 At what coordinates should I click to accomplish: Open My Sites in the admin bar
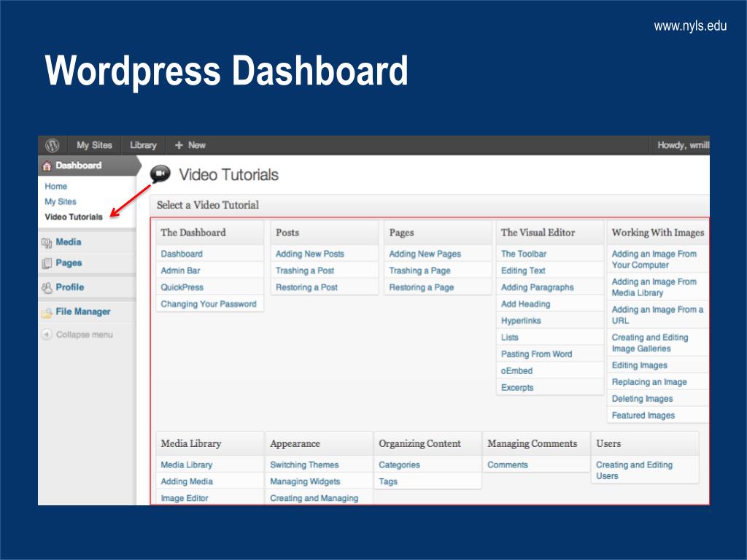[94, 145]
